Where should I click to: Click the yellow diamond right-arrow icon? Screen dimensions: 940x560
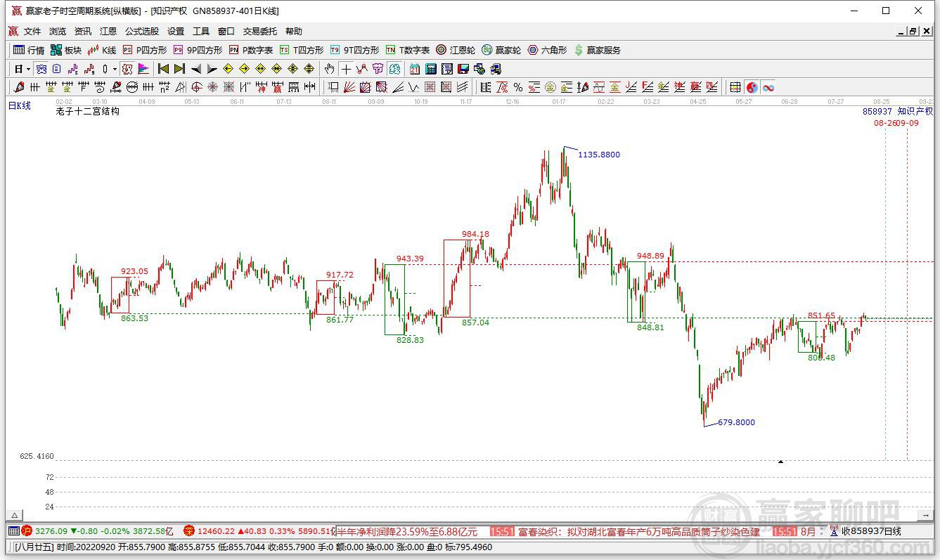(244, 69)
